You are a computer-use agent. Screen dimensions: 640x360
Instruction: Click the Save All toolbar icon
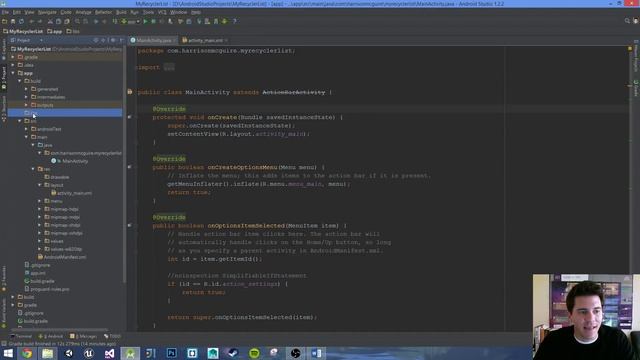[13, 21]
